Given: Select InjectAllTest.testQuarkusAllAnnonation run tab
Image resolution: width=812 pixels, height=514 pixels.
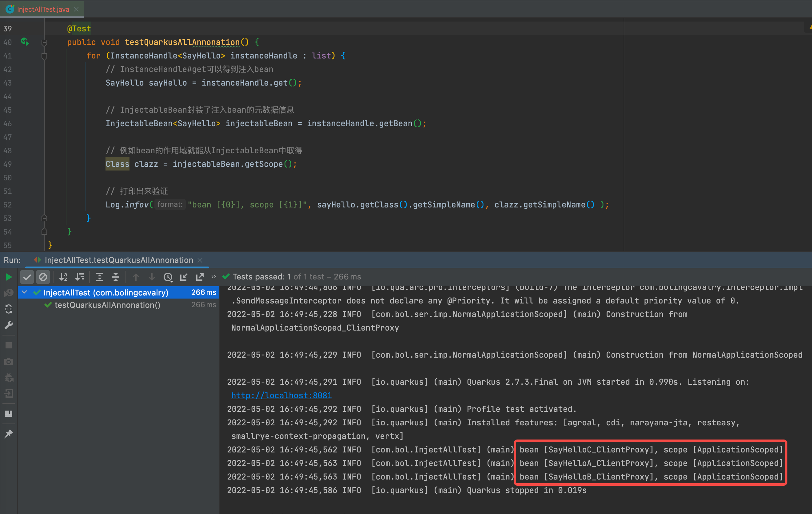Looking at the screenshot, I should tap(119, 260).
